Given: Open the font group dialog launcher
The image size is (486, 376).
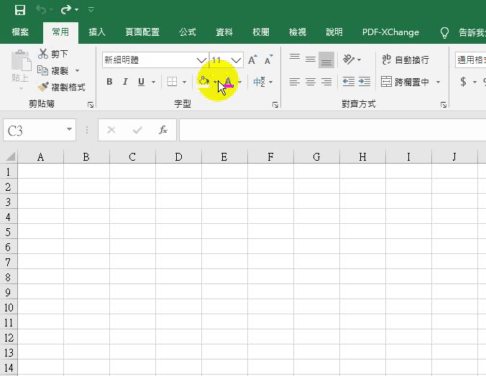Looking at the screenshot, I should pyautogui.click(x=275, y=105).
